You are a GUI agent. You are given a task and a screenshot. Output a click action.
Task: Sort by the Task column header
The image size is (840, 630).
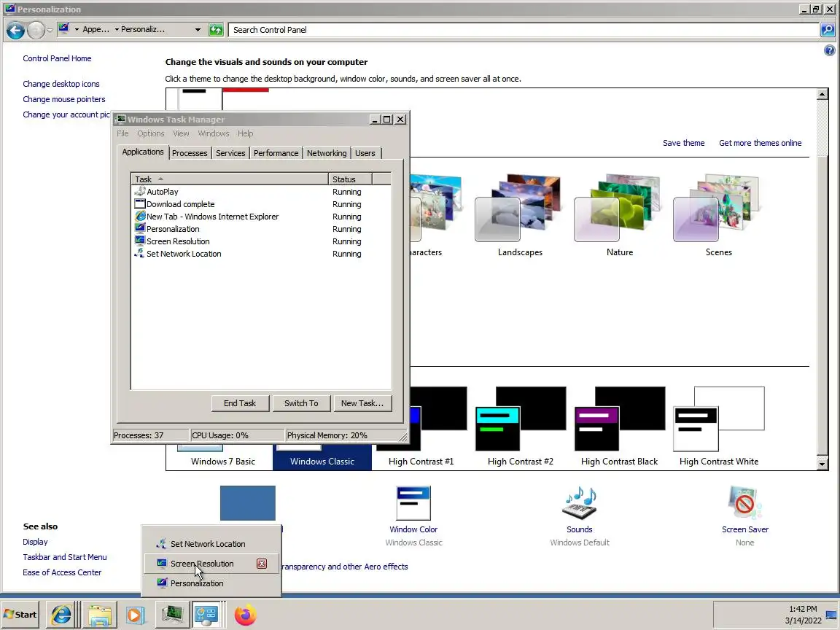(x=230, y=179)
